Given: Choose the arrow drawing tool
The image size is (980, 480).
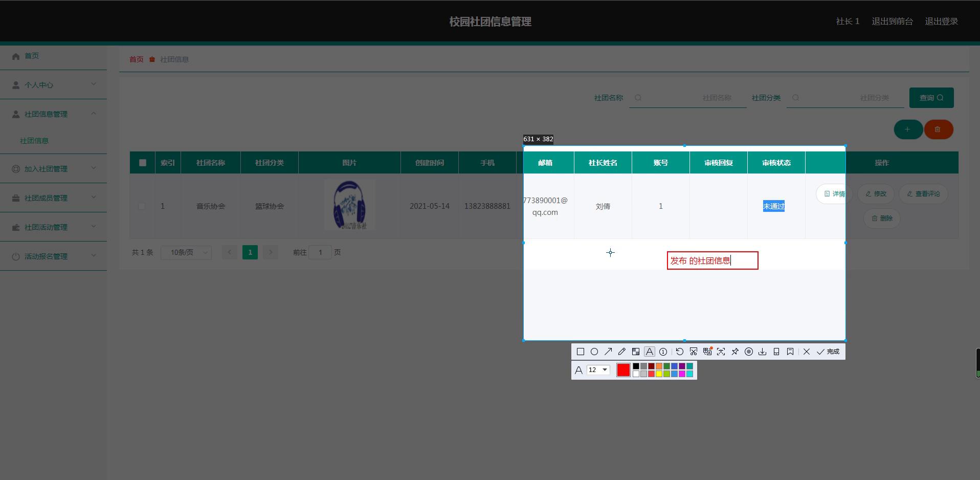Looking at the screenshot, I should [x=608, y=352].
